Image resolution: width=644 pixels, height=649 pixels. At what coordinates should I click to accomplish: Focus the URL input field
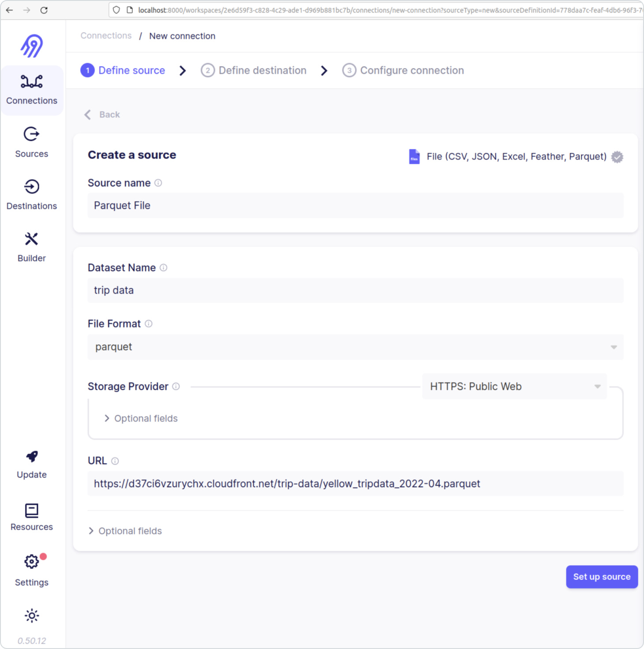click(x=356, y=484)
